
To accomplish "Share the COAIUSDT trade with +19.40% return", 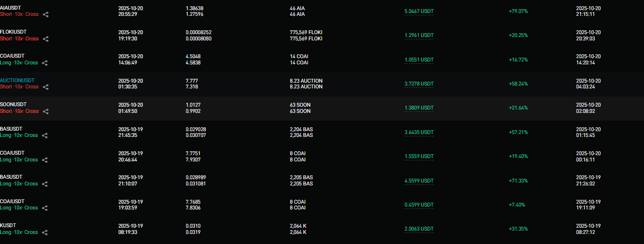I will pos(45,160).
